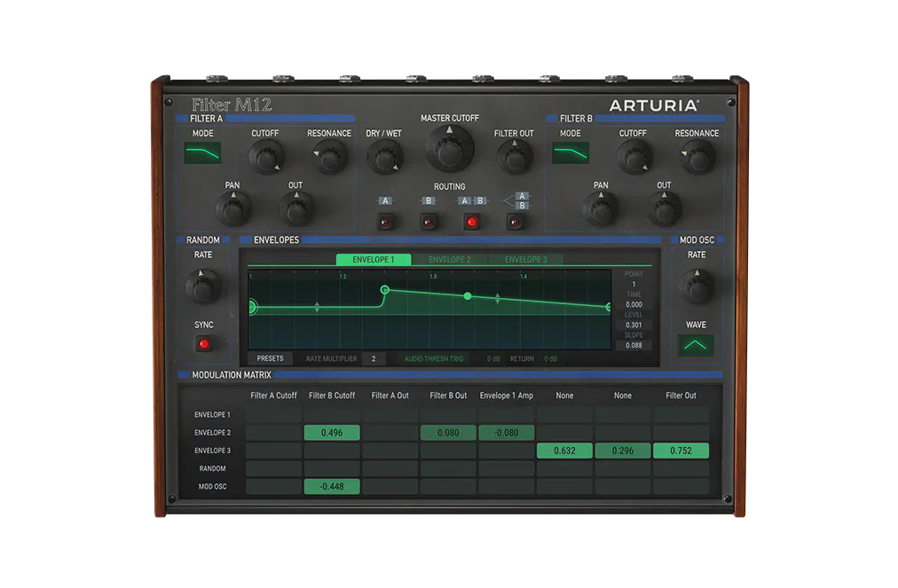This screenshot has width=898, height=588.
Task: Open the Filter B mode selector
Action: (x=571, y=153)
